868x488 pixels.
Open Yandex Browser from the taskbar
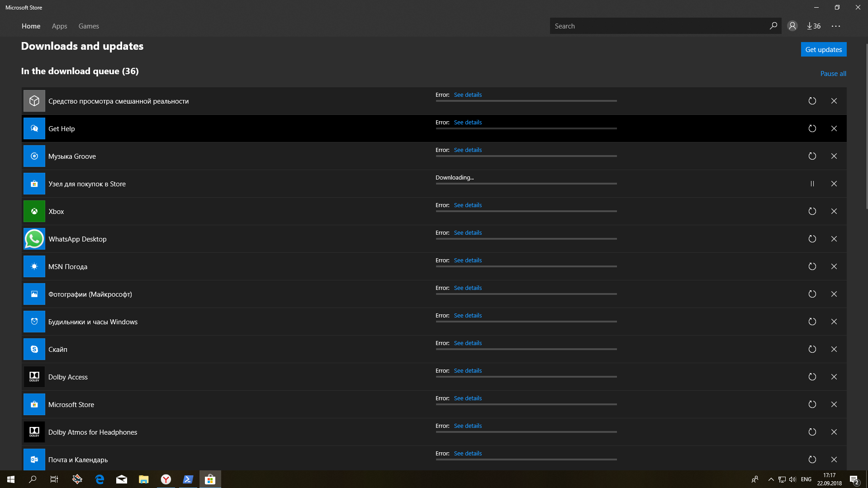click(x=166, y=479)
